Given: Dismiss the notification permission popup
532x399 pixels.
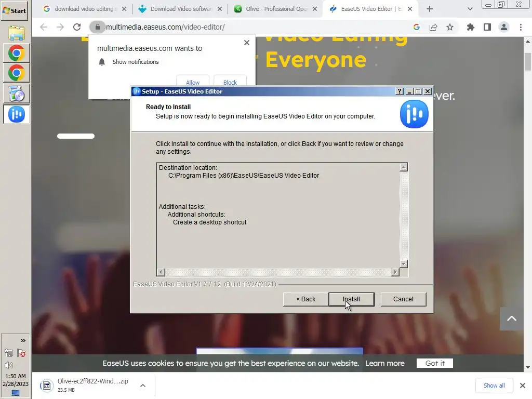Looking at the screenshot, I should [247, 43].
